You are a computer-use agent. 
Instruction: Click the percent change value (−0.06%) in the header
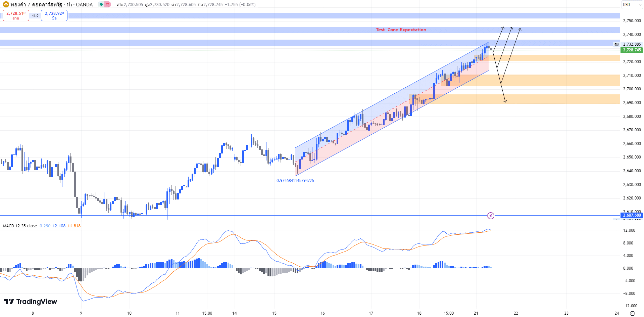pos(247,4)
